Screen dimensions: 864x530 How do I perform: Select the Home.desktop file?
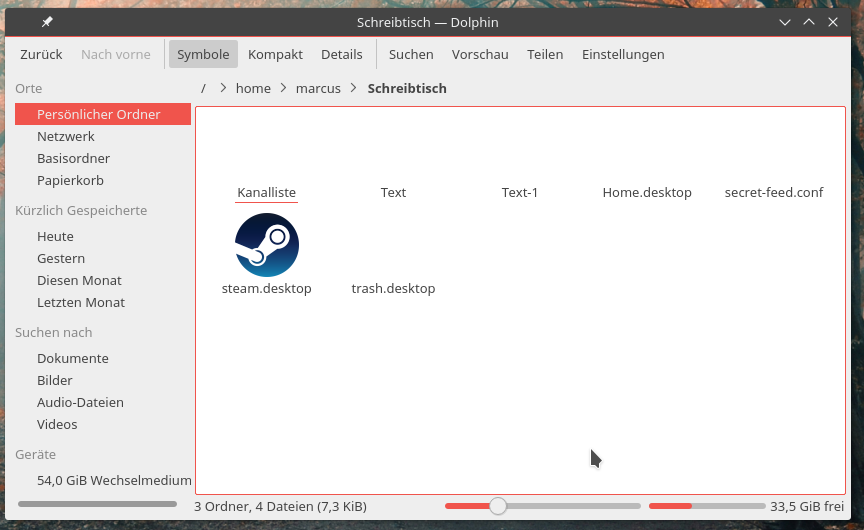(646, 192)
